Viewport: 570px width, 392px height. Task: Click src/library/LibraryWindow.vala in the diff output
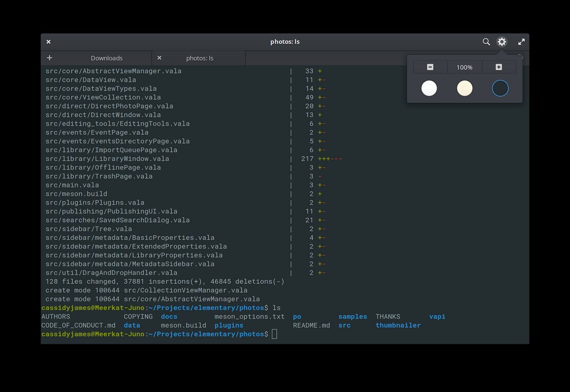[107, 159]
